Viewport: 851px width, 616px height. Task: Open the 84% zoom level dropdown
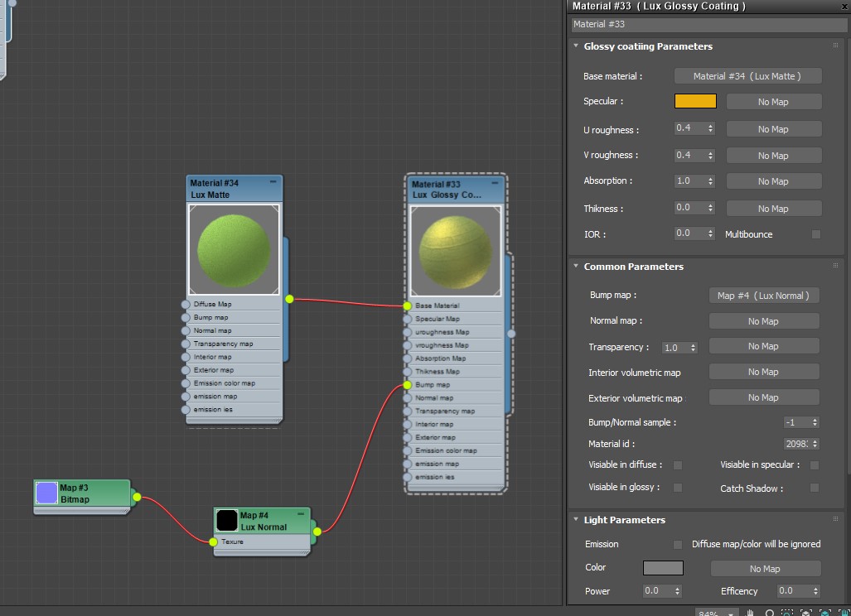tap(731, 614)
